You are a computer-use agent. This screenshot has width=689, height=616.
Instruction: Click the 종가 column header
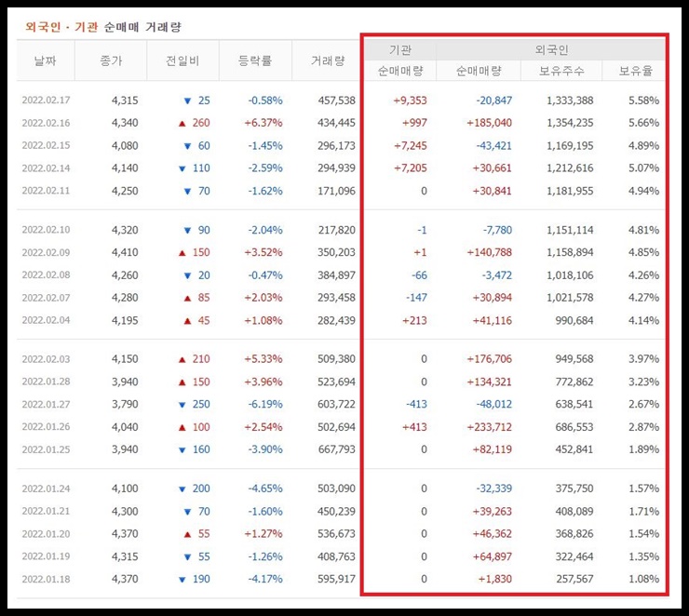pyautogui.click(x=111, y=60)
